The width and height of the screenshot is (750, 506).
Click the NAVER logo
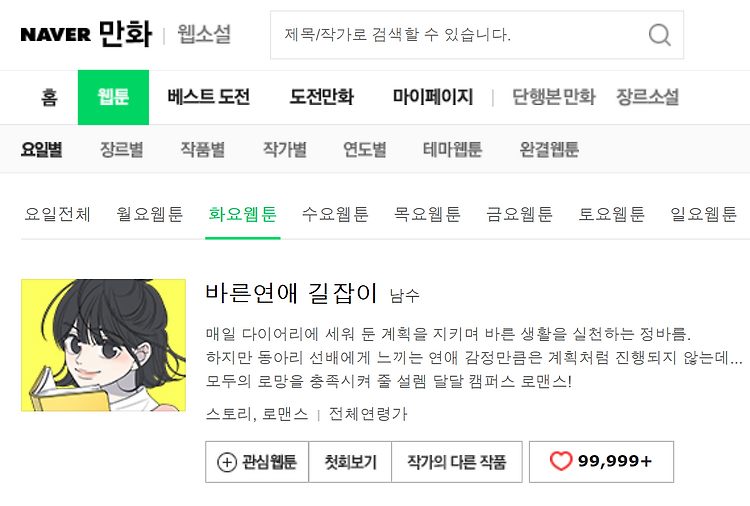point(55,34)
